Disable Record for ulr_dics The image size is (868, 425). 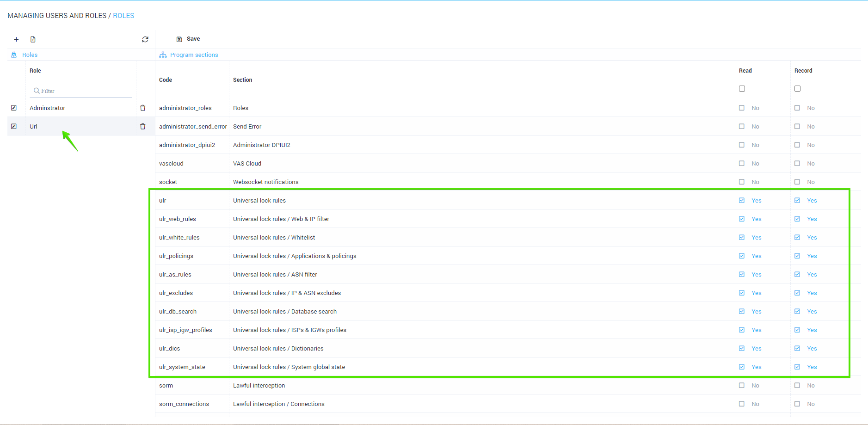797,348
